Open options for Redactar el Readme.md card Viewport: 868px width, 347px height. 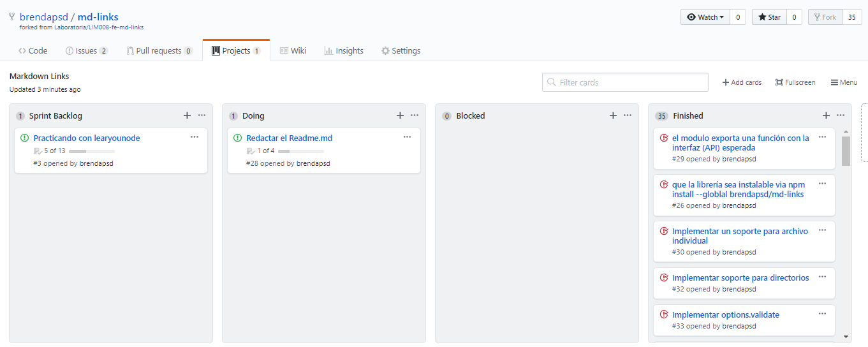click(x=407, y=137)
